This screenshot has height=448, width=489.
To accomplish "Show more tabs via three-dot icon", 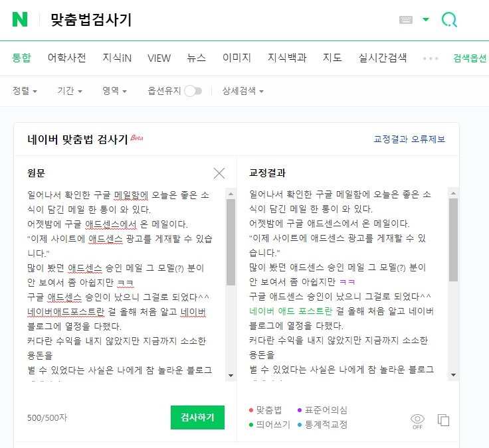I will point(431,58).
